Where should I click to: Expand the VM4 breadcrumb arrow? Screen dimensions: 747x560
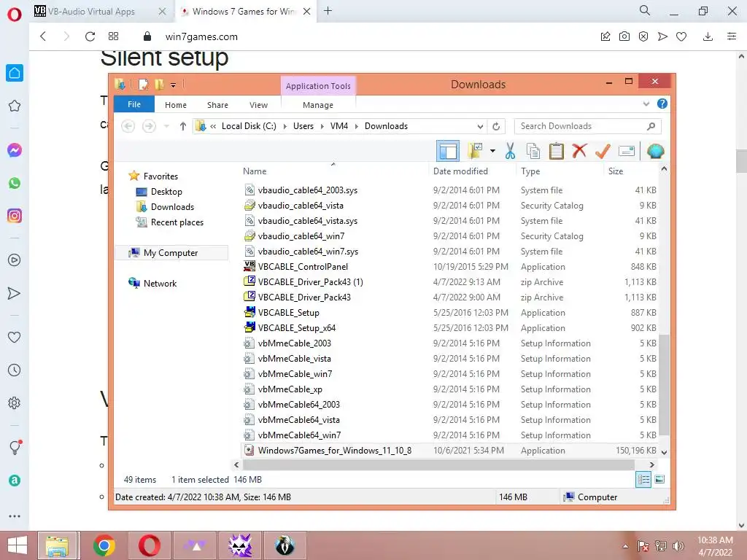[356, 126]
